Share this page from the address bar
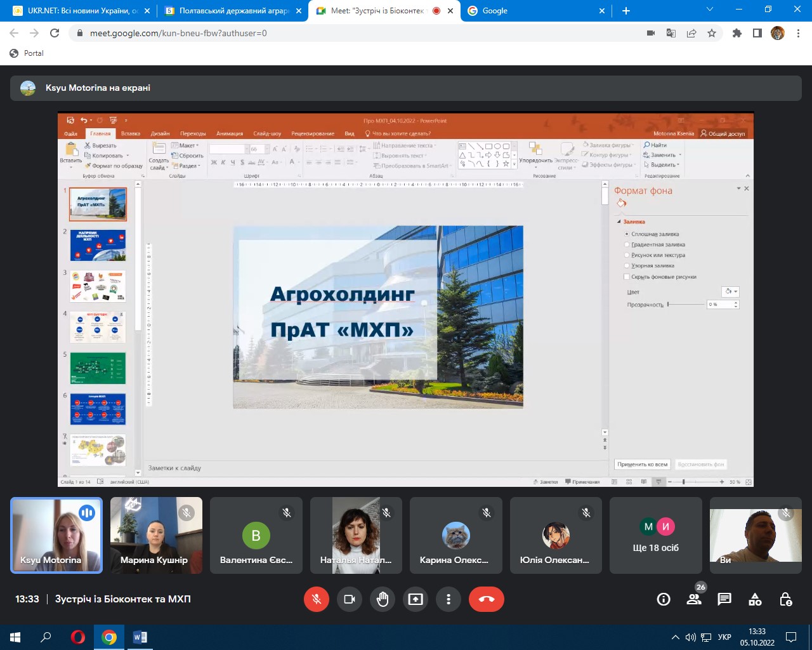The height and width of the screenshot is (650, 812). click(x=691, y=33)
